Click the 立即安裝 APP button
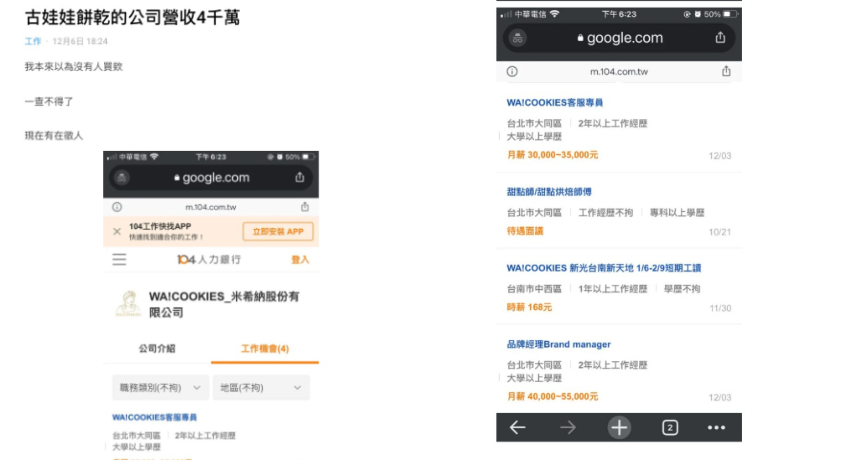Image resolution: width=858 pixels, height=460 pixels. (x=277, y=232)
